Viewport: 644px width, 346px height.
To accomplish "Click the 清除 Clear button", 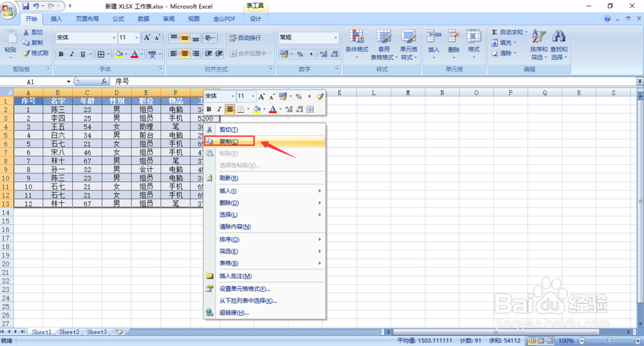I will tap(503, 53).
